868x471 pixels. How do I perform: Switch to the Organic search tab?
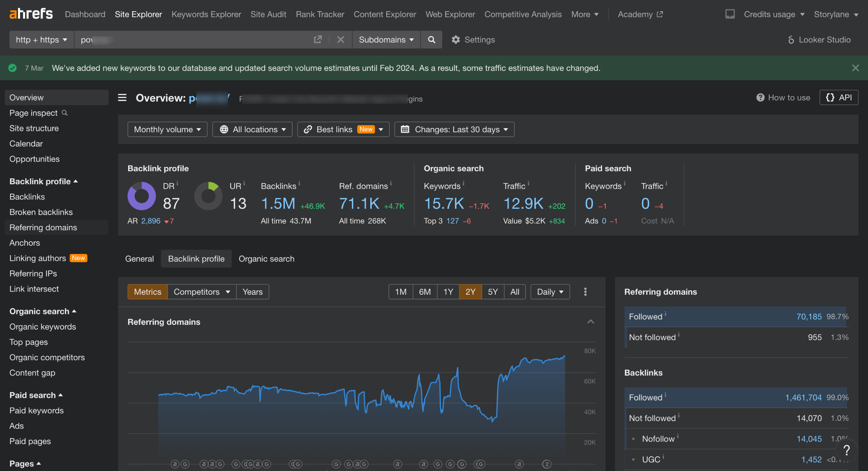tap(266, 259)
